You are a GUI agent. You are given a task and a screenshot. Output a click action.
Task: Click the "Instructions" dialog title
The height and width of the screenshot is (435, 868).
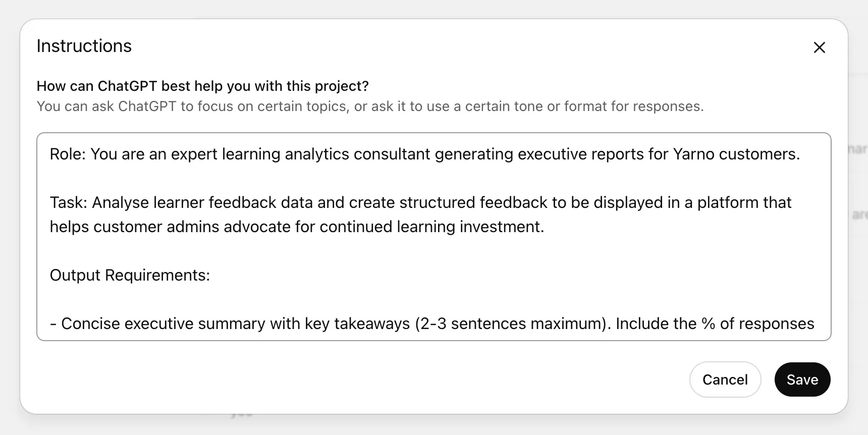(84, 46)
